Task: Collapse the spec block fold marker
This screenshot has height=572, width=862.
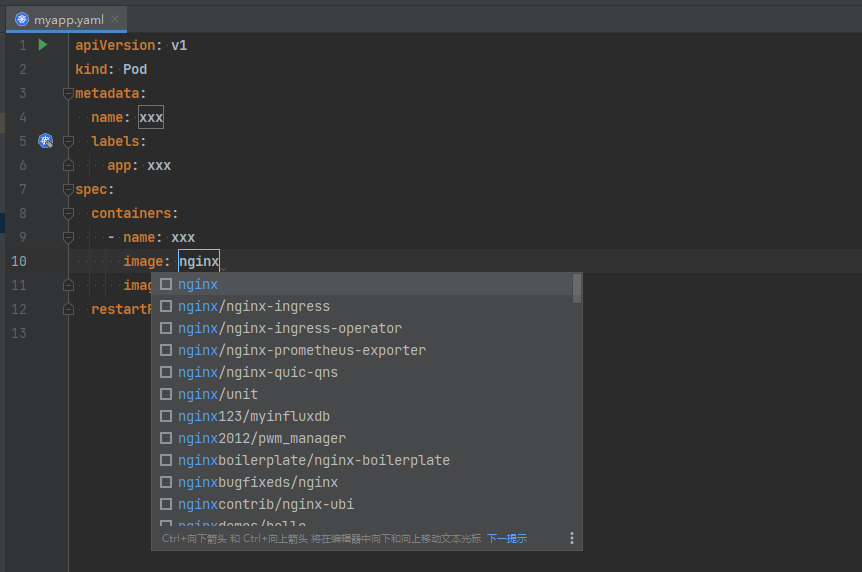Action: point(68,189)
